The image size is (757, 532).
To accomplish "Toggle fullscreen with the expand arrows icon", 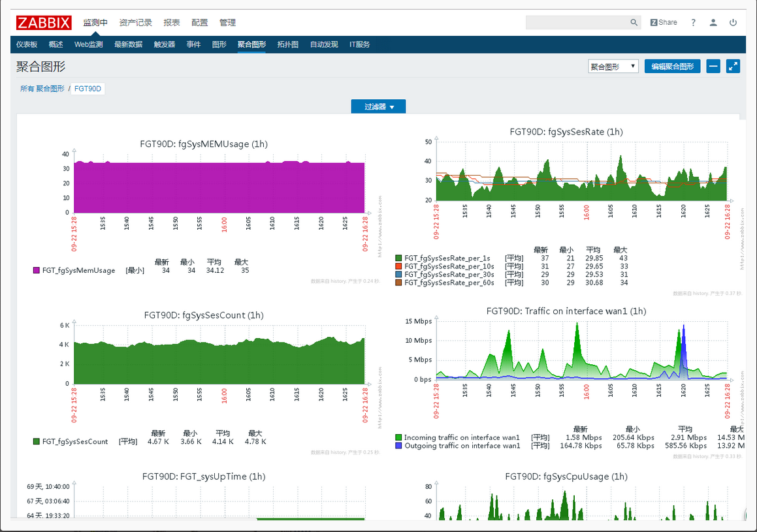I will point(733,67).
